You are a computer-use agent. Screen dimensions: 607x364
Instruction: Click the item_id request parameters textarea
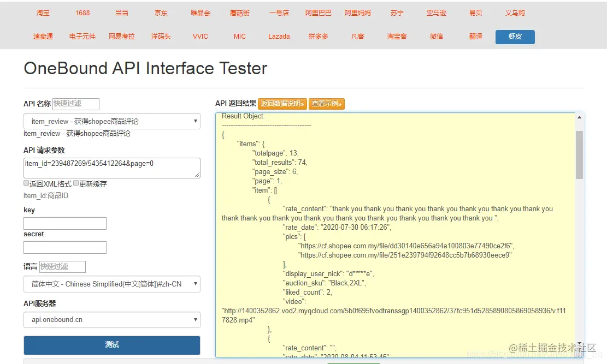(x=112, y=168)
